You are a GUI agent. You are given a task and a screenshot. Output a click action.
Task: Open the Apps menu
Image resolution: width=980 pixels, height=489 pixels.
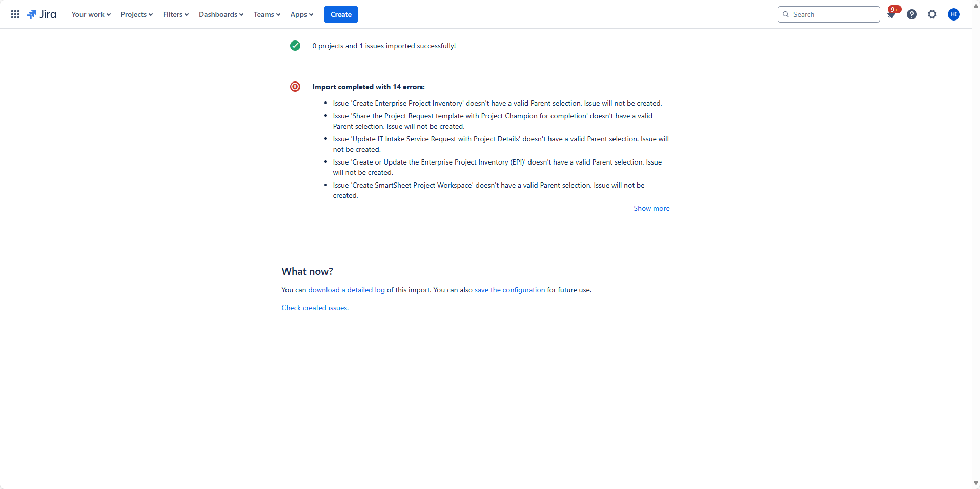click(302, 14)
